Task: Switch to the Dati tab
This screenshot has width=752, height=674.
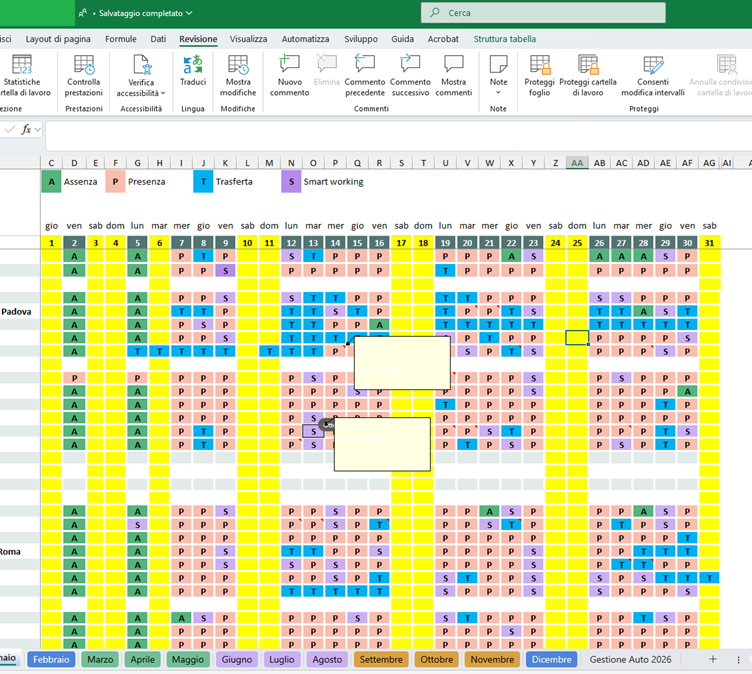Action: [158, 39]
